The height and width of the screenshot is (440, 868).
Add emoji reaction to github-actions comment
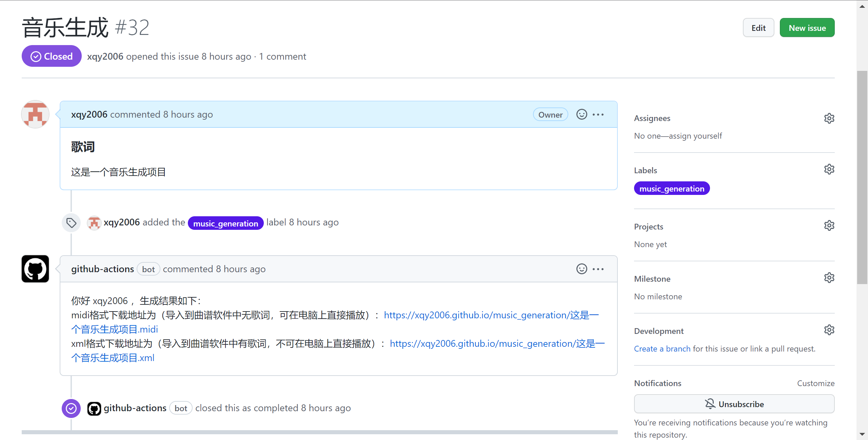[581, 268]
